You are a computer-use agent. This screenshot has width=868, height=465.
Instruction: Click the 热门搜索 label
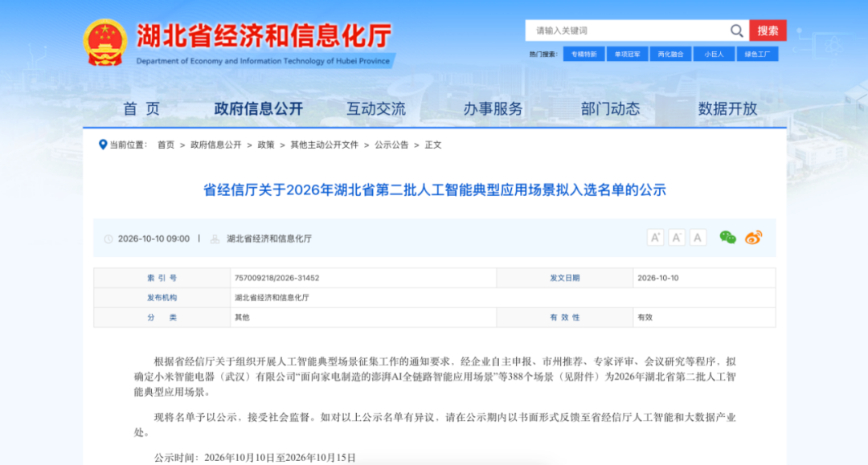[x=543, y=54]
